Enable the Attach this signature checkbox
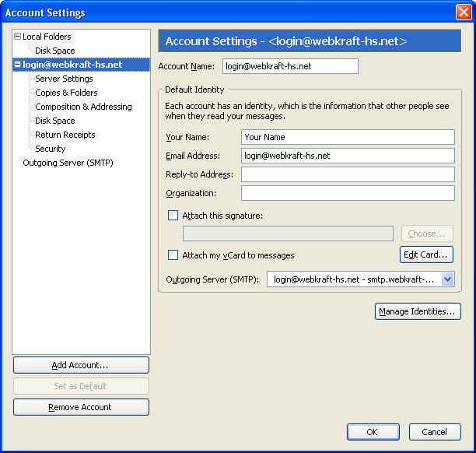The height and width of the screenshot is (453, 476). (x=173, y=216)
